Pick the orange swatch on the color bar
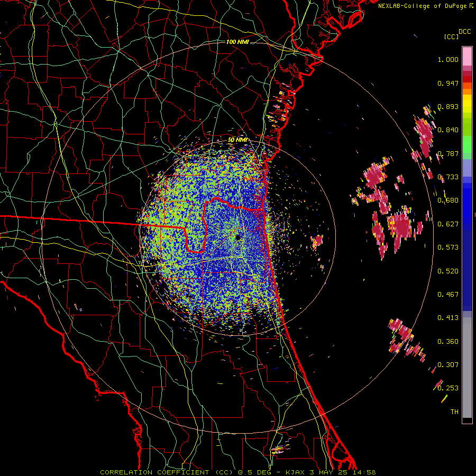 click(x=467, y=91)
